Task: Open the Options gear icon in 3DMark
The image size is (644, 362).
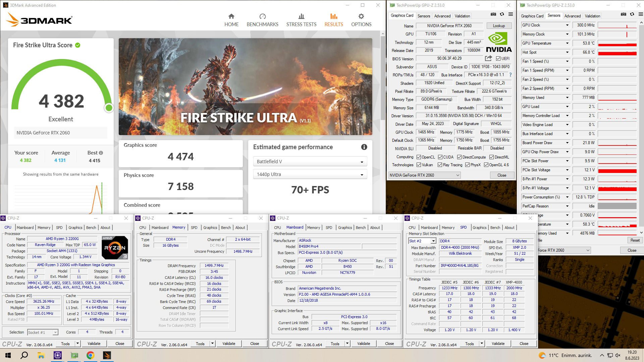Action: 361,16
